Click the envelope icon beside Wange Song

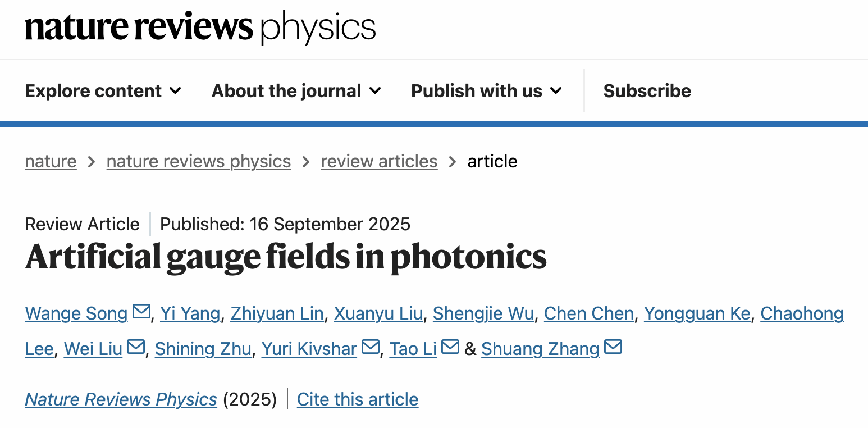pyautogui.click(x=141, y=312)
